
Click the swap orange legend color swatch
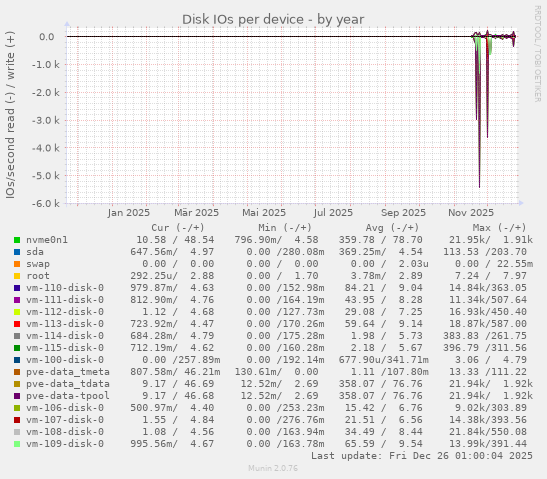click(x=17, y=264)
